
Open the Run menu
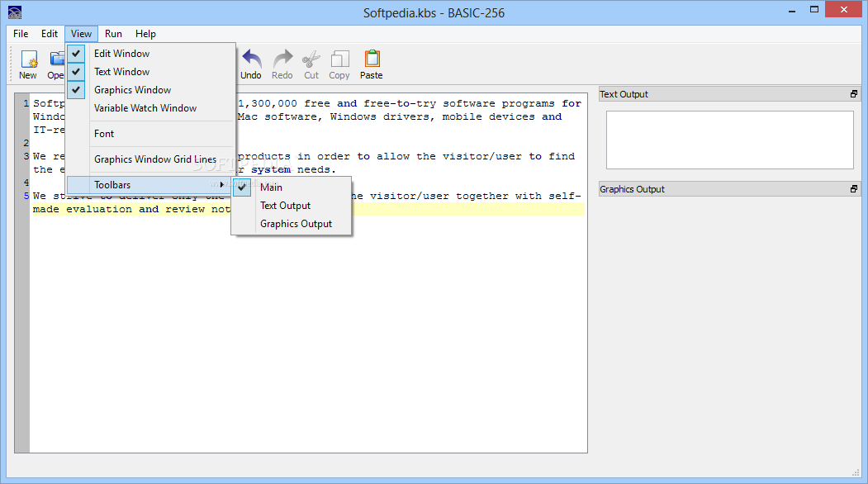click(113, 34)
